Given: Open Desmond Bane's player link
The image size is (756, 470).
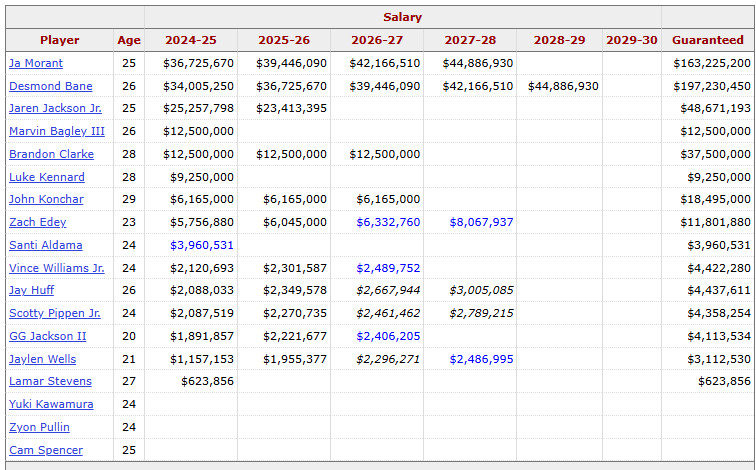Looking at the screenshot, I should 51,86.
